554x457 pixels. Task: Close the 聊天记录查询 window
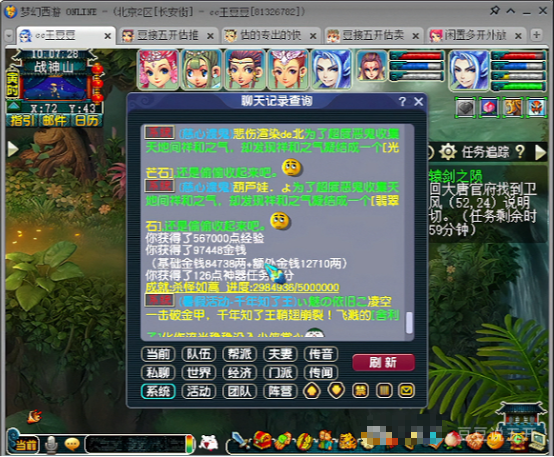[419, 102]
